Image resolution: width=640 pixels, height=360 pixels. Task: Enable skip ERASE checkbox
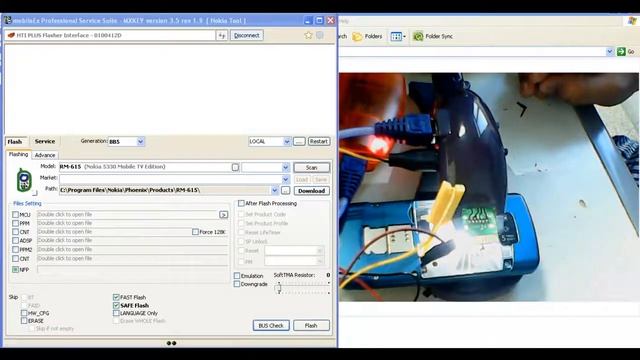24,321
